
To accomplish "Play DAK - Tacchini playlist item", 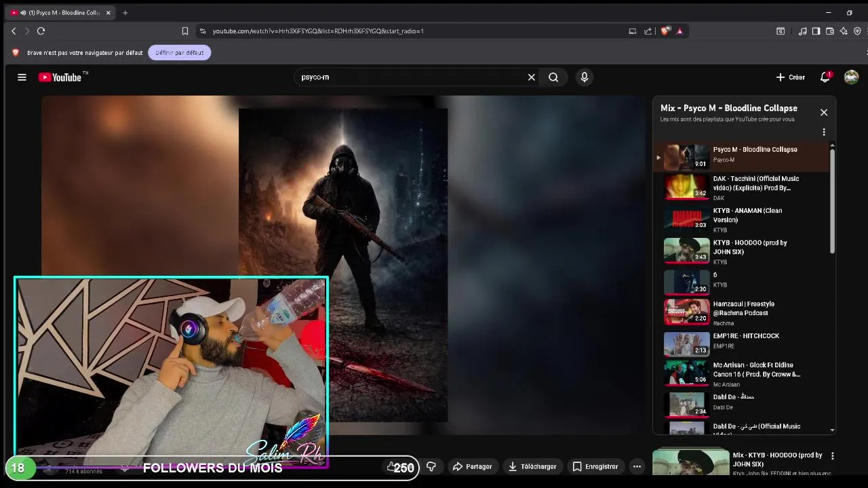I will tap(743, 188).
